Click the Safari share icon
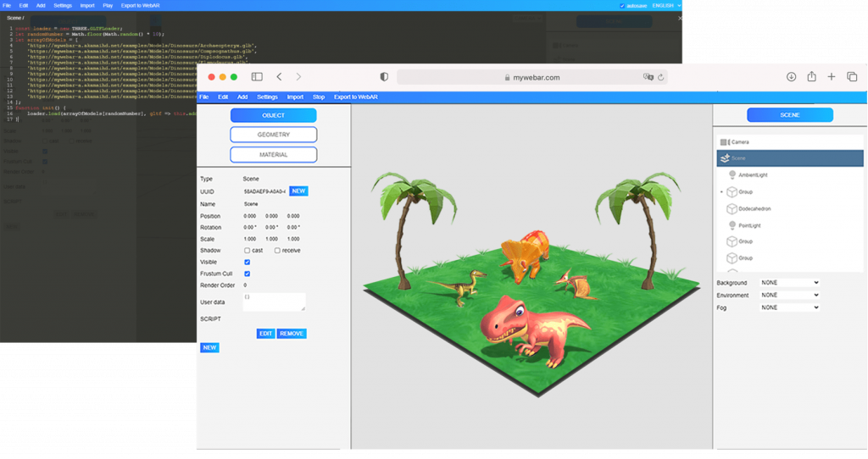This screenshot has width=868, height=459. coord(811,77)
